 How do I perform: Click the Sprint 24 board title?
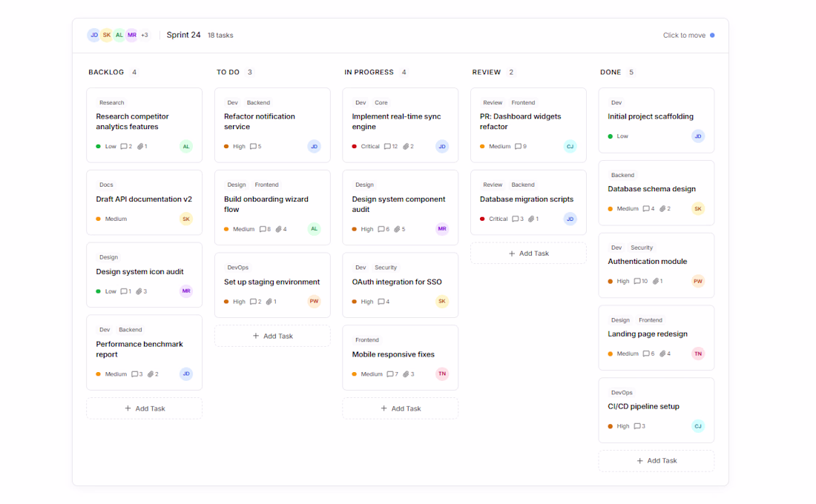pyautogui.click(x=184, y=35)
